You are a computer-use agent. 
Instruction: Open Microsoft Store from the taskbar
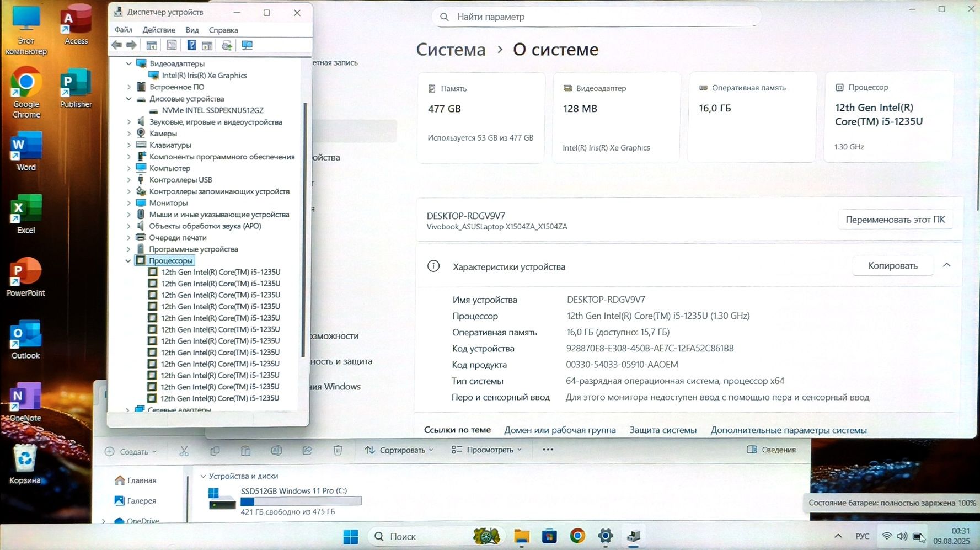tap(550, 536)
